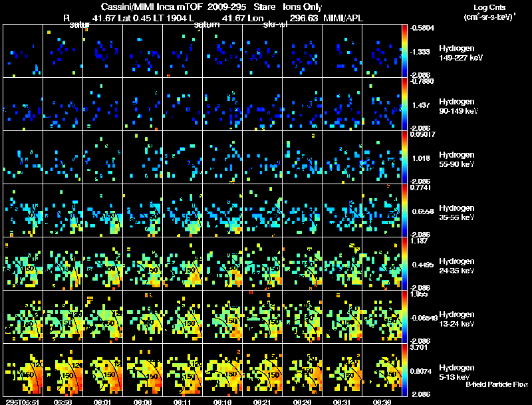Click the Hydrogen 24-35 keV color bar
Viewport: 532px width, 405px height.
point(404,264)
